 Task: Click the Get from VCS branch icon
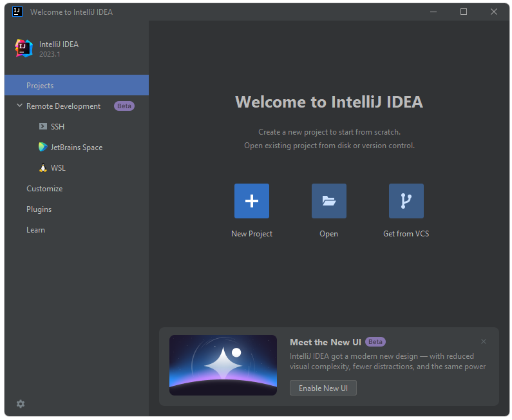(x=406, y=201)
